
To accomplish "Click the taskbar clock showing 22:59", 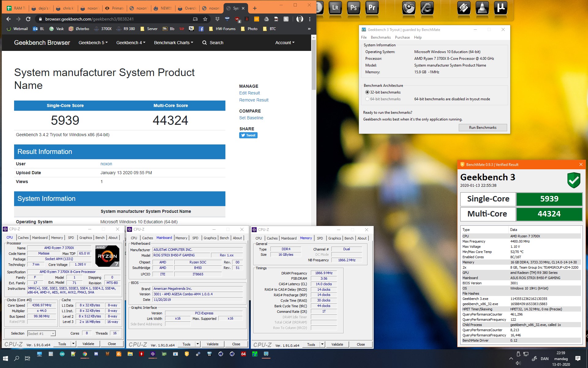I will coord(561,358).
